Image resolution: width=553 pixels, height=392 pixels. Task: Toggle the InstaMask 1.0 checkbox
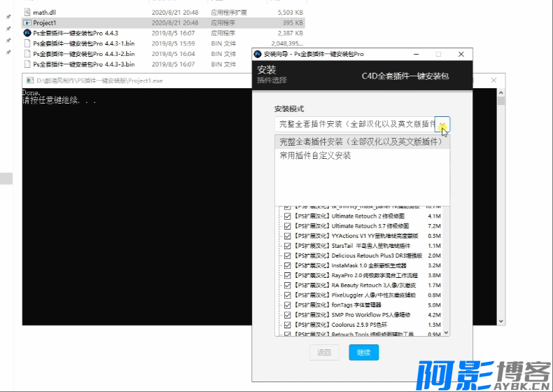pos(287,266)
